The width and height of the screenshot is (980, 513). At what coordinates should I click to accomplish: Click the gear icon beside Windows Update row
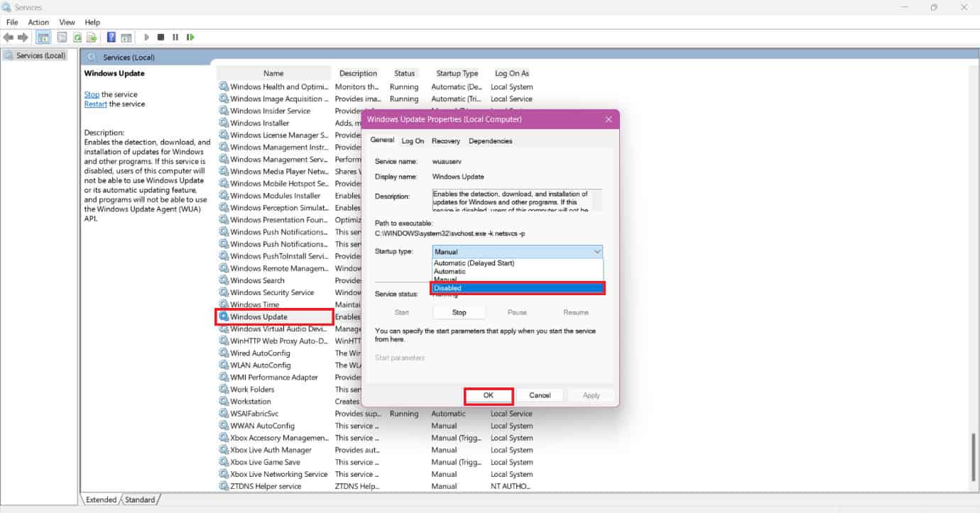[x=224, y=316]
